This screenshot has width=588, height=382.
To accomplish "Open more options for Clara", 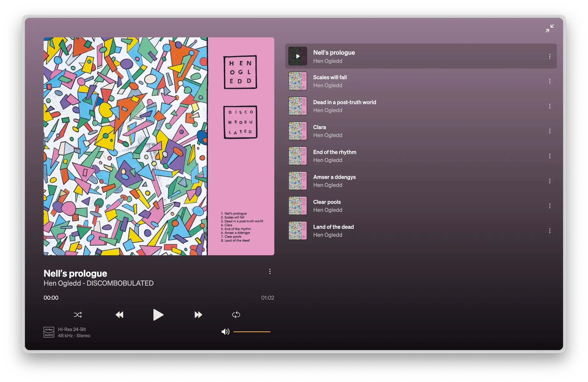I will tap(550, 131).
